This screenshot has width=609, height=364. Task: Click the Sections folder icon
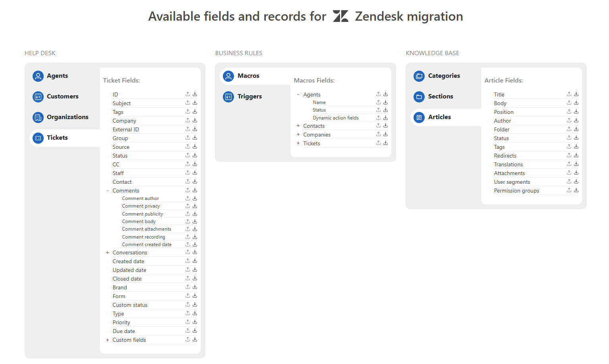pyautogui.click(x=419, y=96)
